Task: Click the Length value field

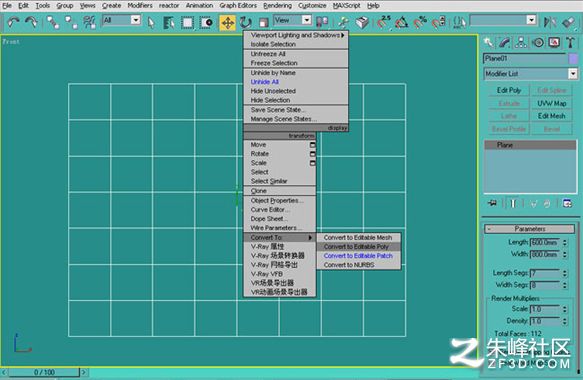Action: pyautogui.click(x=545, y=242)
